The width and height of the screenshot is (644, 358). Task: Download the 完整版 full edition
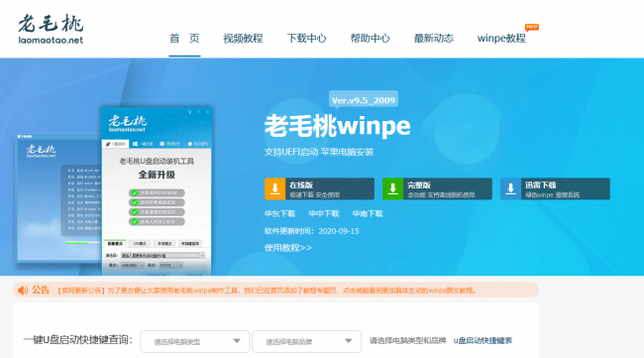(437, 188)
